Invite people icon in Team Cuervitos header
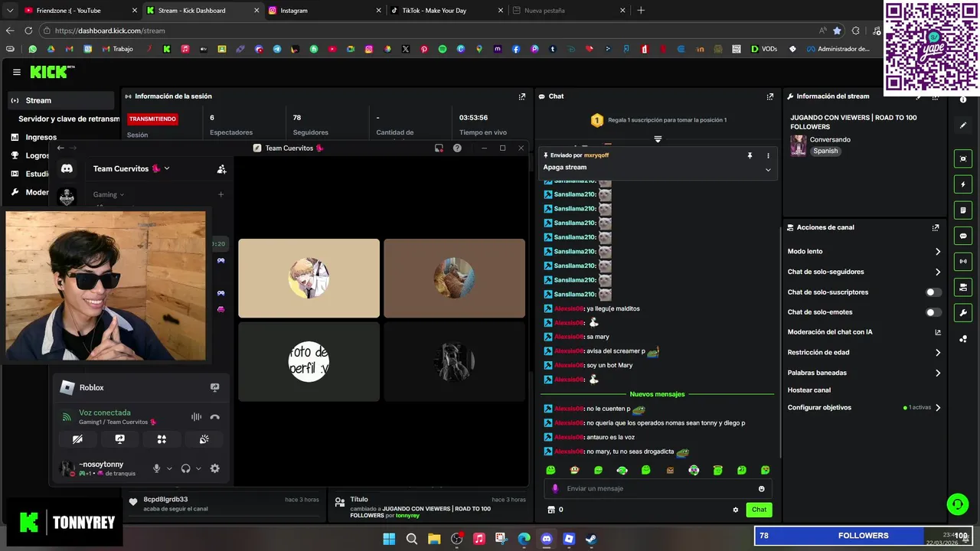Image resolution: width=980 pixels, height=551 pixels. click(221, 169)
